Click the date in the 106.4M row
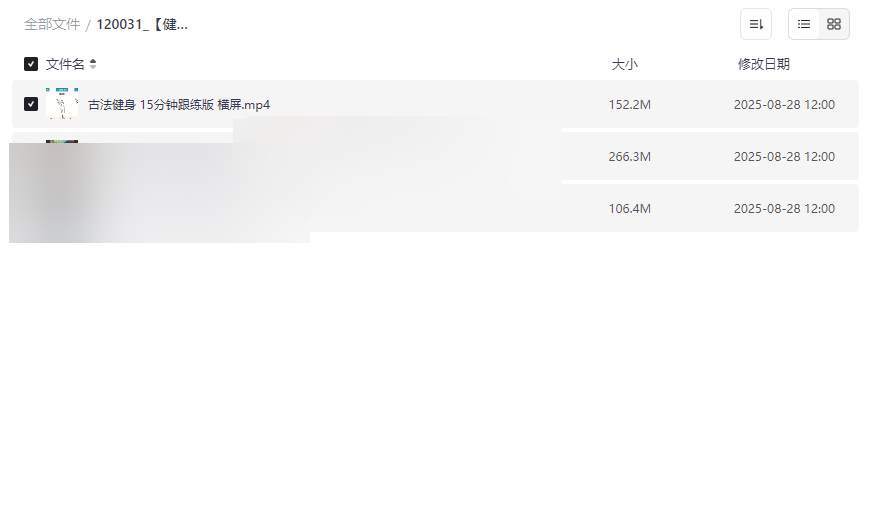The width and height of the screenshot is (874, 514). coord(784,208)
